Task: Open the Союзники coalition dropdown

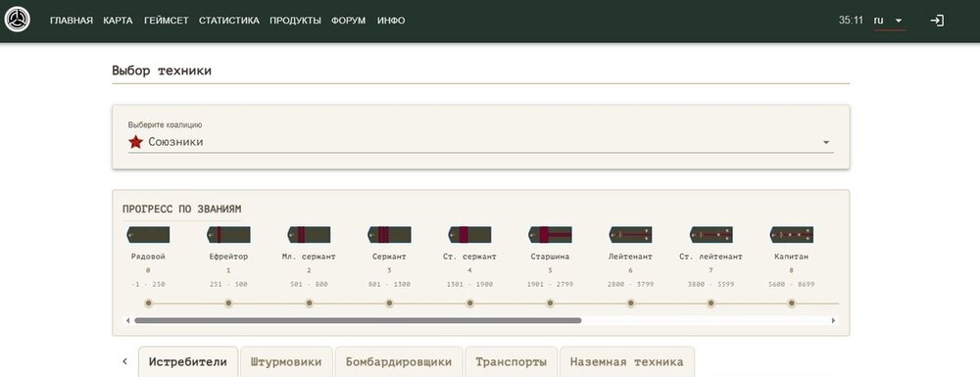Action: 480,142
